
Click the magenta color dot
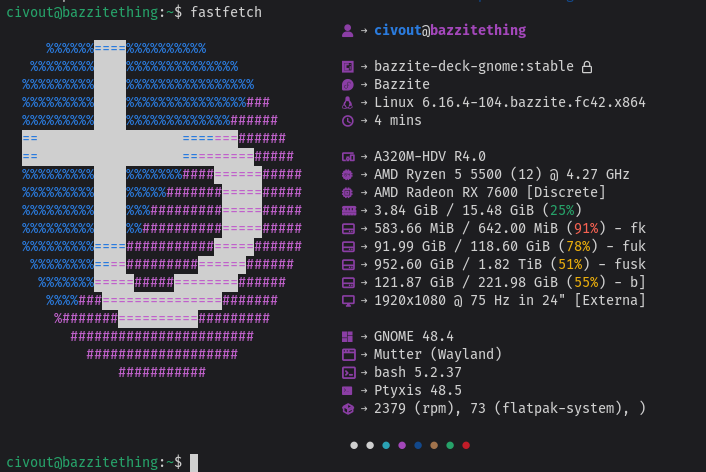(402, 445)
